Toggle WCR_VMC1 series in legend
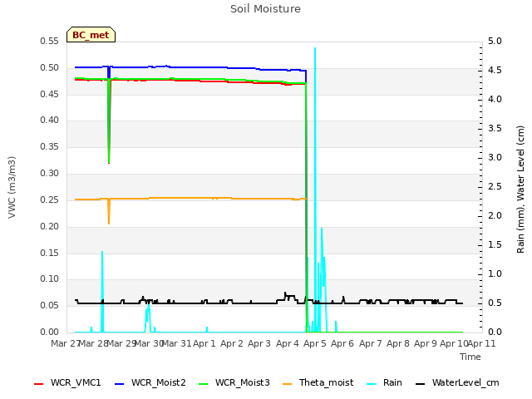The image size is (532, 399). pyautogui.click(x=67, y=382)
